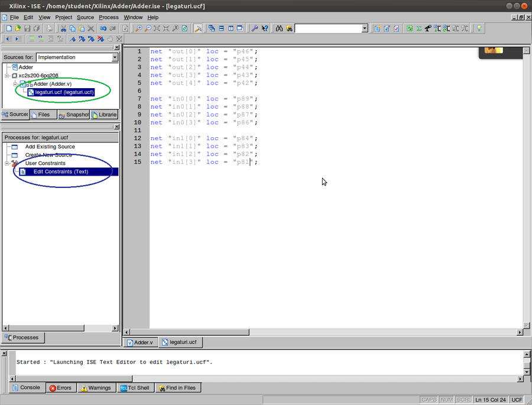Click the light bulb icon in toolbar
The width and height of the screenshot is (532, 405).
(479, 28)
